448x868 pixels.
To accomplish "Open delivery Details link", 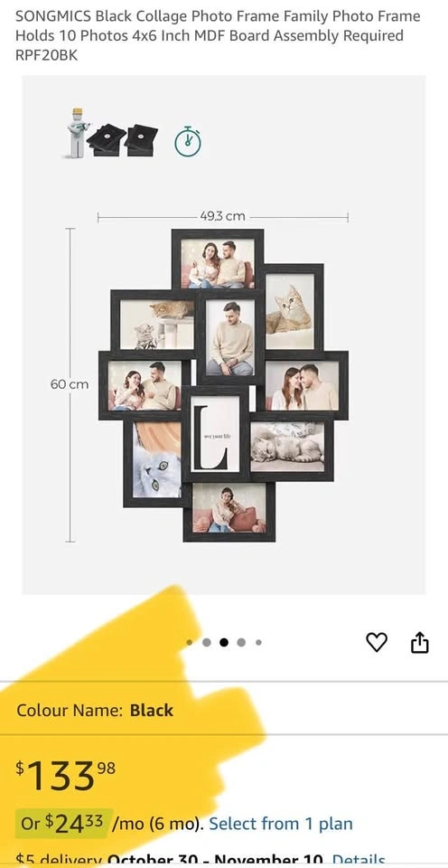I will (359, 860).
